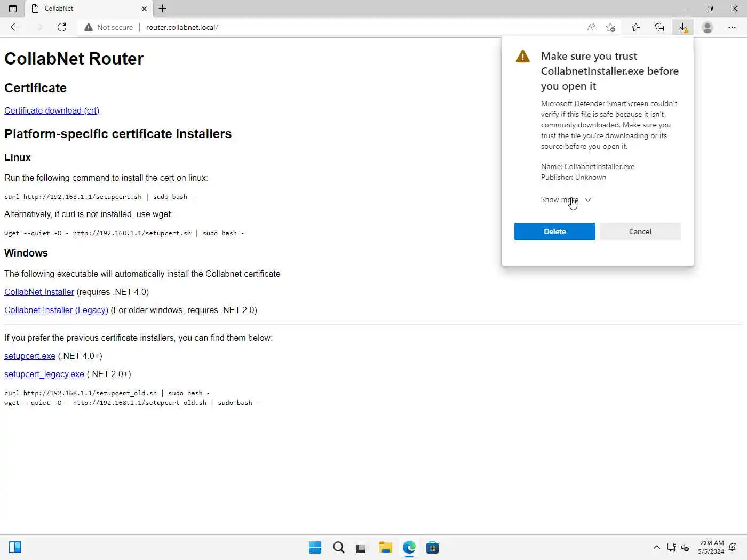Click Microsoft Edge taskbar icon

(x=409, y=548)
